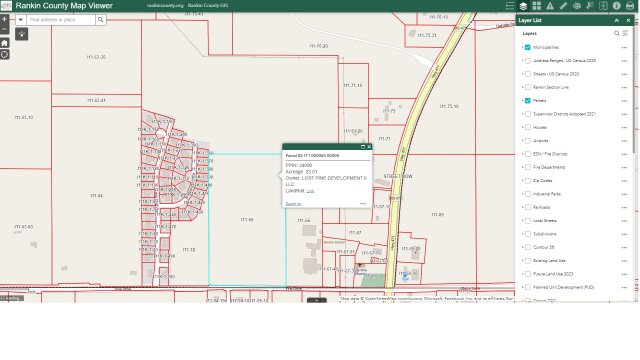
Task: Uncheck the Municipalities layer checkbox
Action: pos(527,47)
